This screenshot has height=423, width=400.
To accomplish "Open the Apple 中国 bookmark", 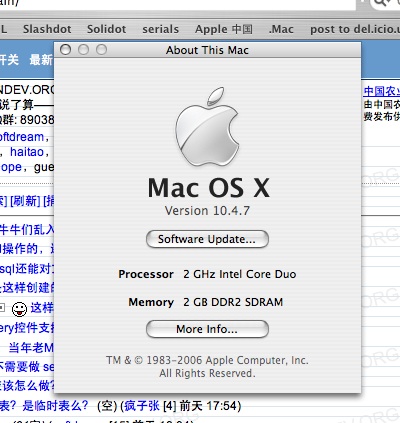I will click(x=224, y=29).
